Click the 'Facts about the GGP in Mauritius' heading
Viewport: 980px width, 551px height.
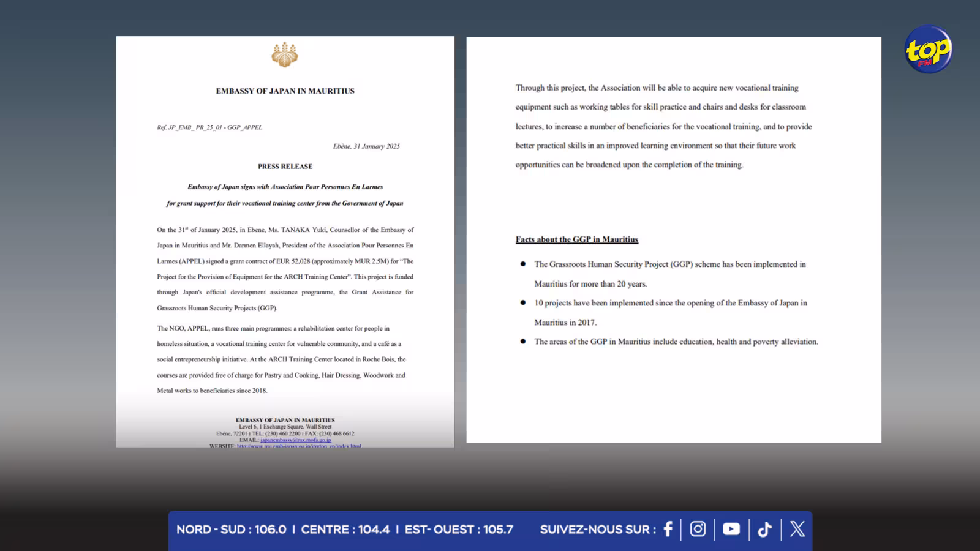tap(577, 239)
